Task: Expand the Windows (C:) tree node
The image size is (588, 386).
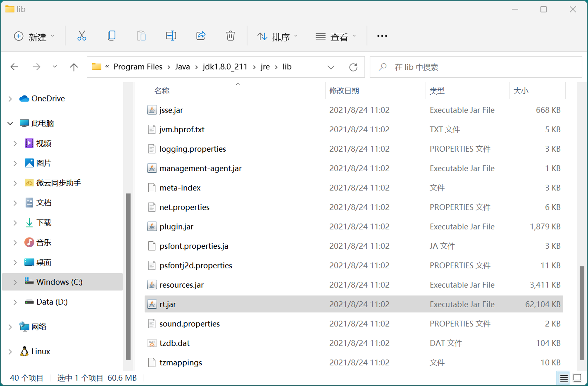Action: 15,282
